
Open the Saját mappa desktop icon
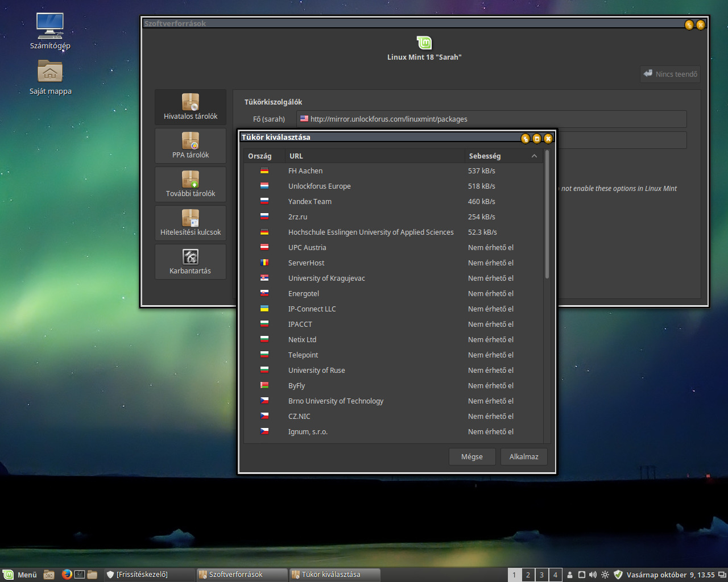[x=50, y=77]
